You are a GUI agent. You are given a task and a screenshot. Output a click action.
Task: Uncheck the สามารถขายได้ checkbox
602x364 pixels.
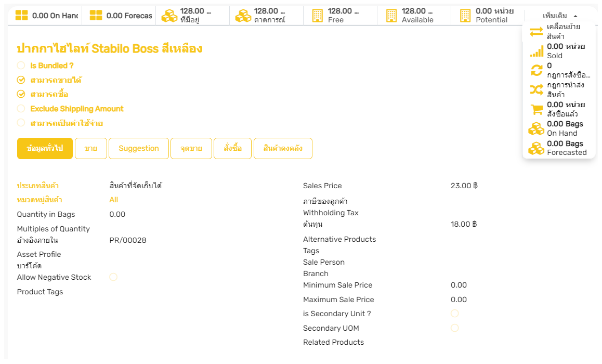(x=21, y=80)
